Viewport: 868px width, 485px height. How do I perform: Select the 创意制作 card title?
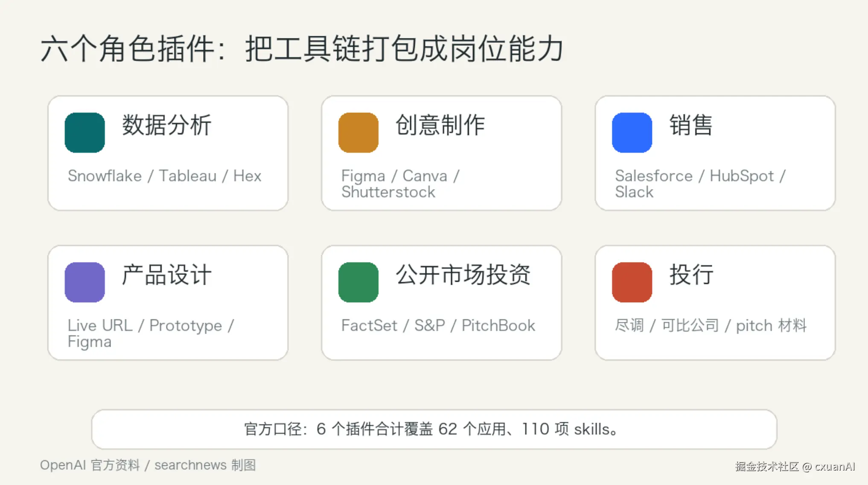click(440, 125)
